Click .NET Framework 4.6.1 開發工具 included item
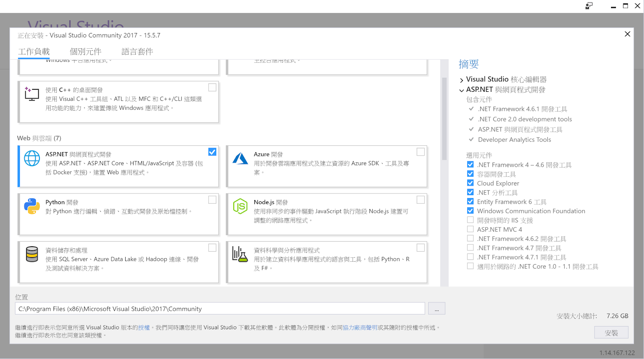 522,109
